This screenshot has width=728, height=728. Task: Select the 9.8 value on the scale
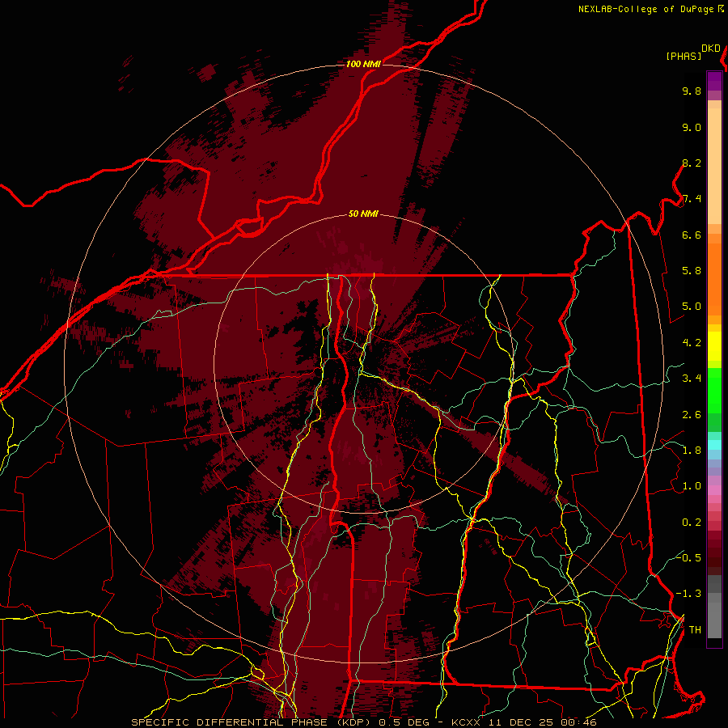tap(692, 91)
